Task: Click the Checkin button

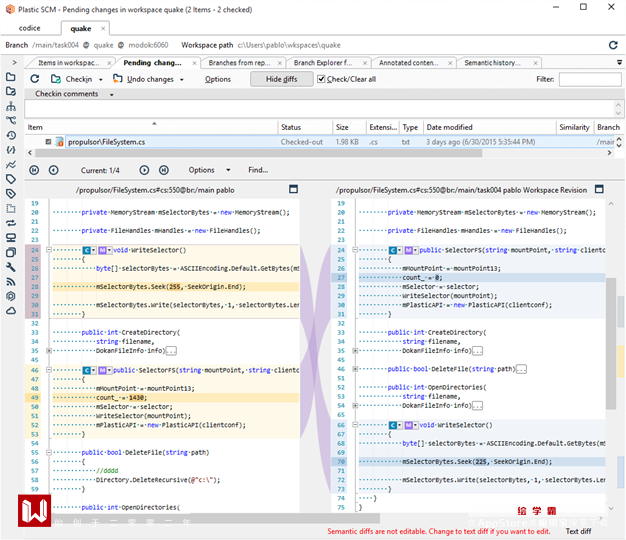Action: coord(72,79)
